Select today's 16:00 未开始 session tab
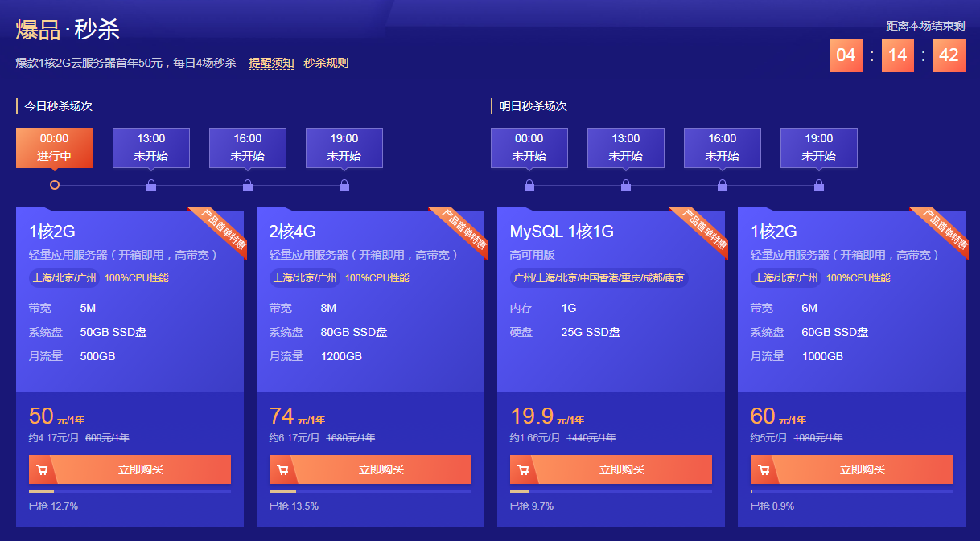Viewport: 980px width, 541px height. pos(248,148)
